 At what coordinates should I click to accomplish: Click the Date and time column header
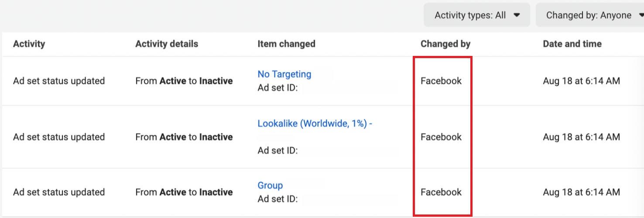pyautogui.click(x=572, y=44)
